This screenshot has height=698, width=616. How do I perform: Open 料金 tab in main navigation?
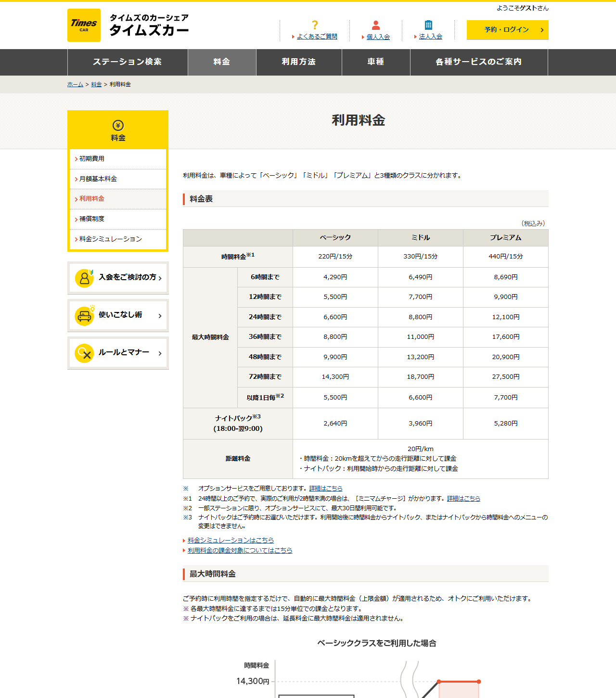point(222,62)
